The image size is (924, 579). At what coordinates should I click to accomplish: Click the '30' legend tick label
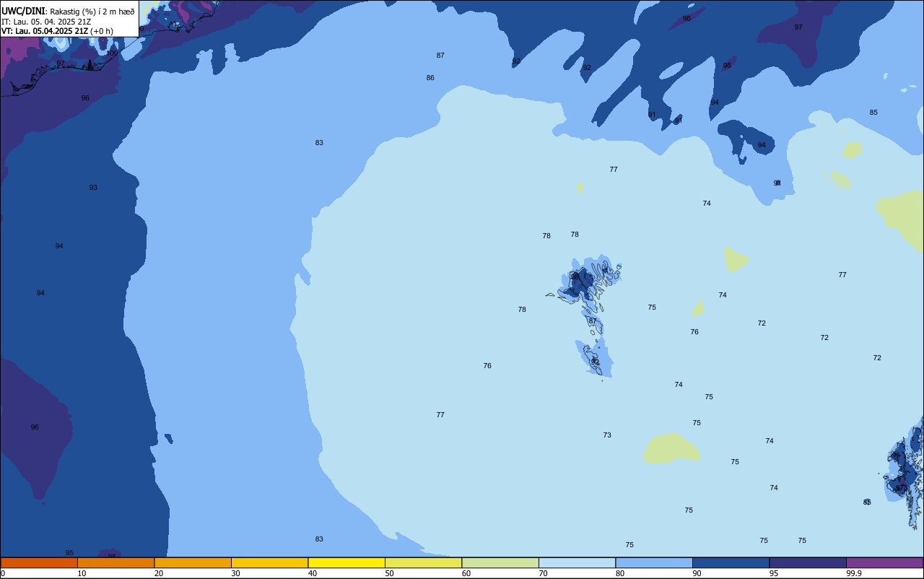click(x=235, y=573)
